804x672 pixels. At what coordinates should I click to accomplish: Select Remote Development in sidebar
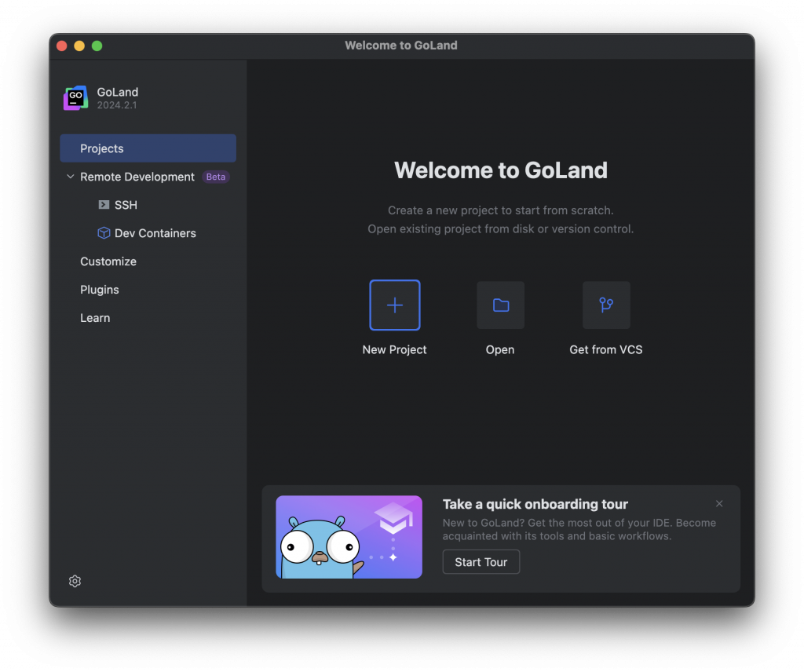tap(137, 177)
